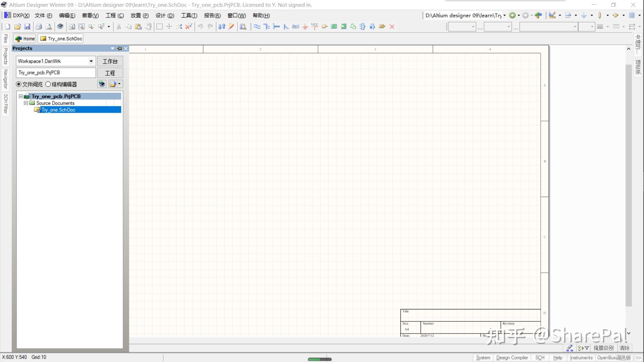The height and width of the screenshot is (362, 644).
Task: Open the SCH Filter panel tab
Action: pyautogui.click(x=5, y=104)
